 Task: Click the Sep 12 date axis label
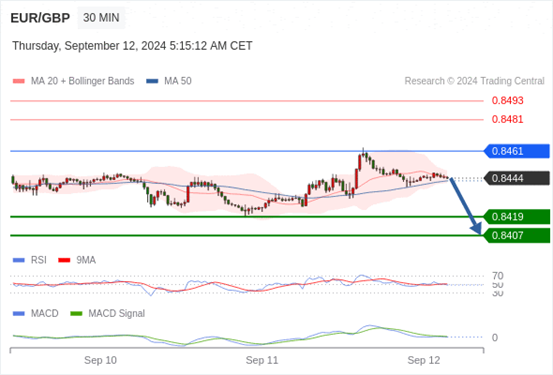coord(424,360)
